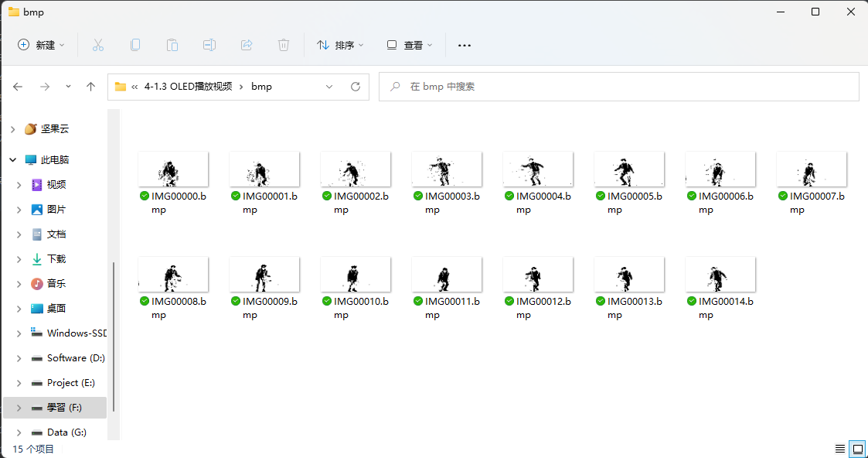The image size is (868, 458).
Task: Click the 新建 new item button
Action: click(41, 45)
